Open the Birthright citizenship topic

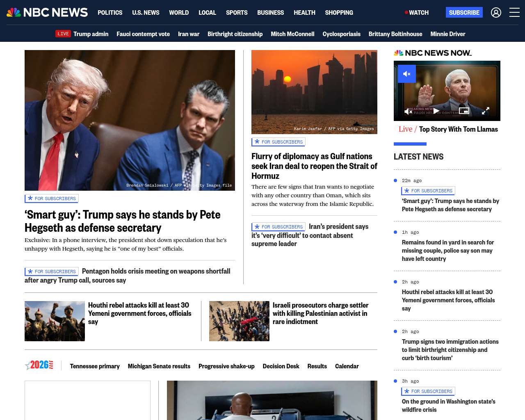[235, 34]
